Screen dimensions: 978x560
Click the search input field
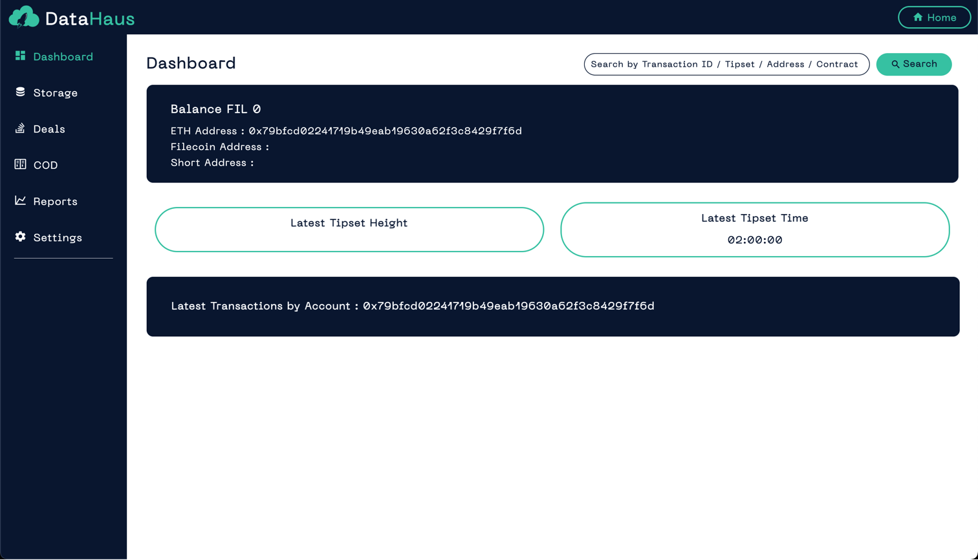coord(726,64)
